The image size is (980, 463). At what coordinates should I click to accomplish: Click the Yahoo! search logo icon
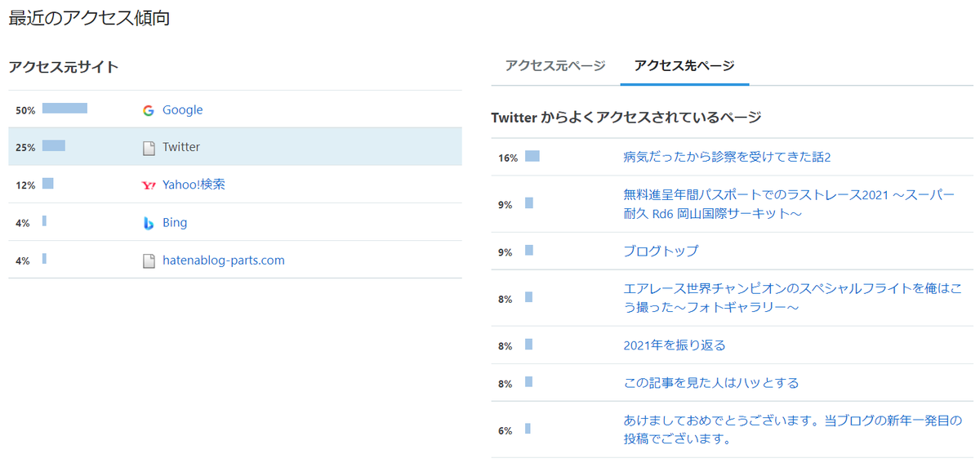(x=149, y=185)
